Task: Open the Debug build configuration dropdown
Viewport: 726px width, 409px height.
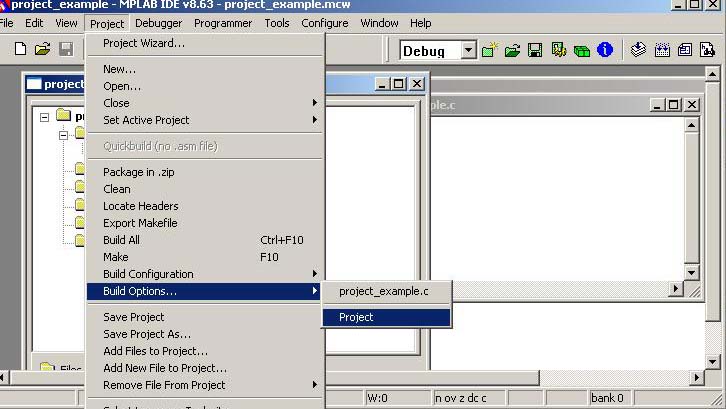Action: 468,51
